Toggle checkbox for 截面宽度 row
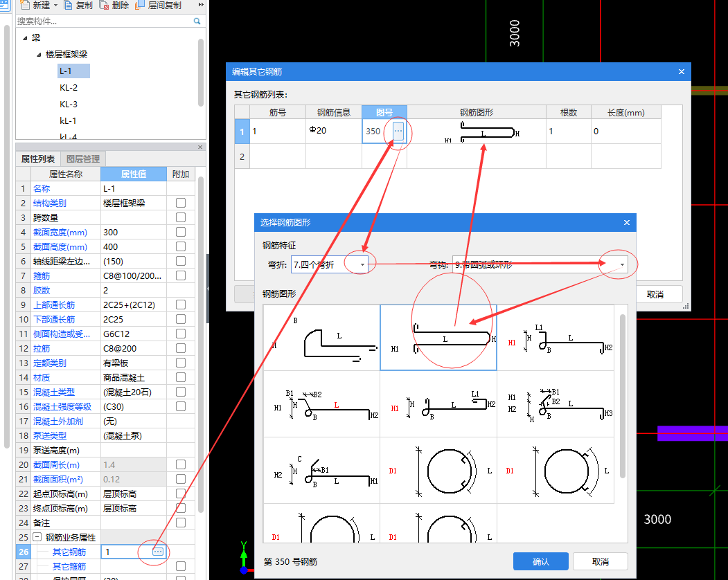 point(181,232)
